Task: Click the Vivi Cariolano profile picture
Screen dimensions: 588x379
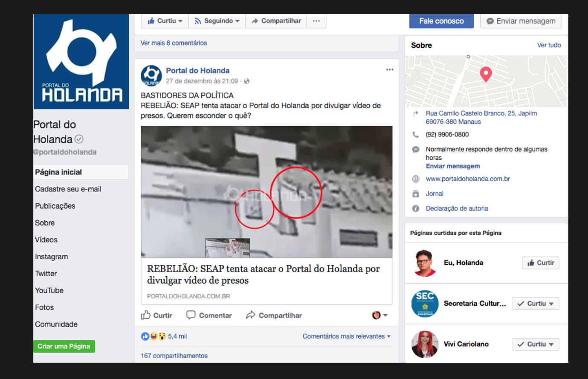Action: pos(425,344)
